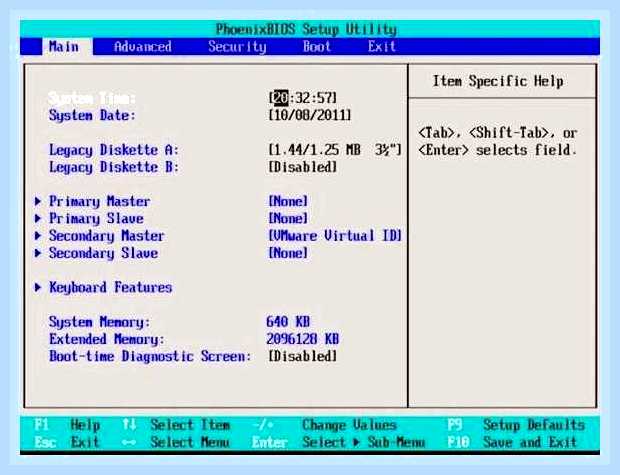620x475 pixels.
Task: Open Secondary Slave submenu label
Action: (103, 253)
